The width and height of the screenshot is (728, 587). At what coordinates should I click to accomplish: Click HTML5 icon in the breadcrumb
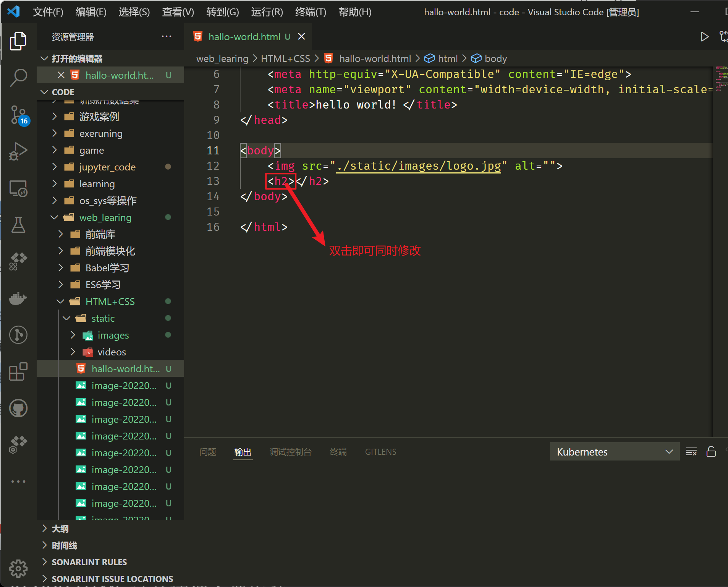coord(328,58)
